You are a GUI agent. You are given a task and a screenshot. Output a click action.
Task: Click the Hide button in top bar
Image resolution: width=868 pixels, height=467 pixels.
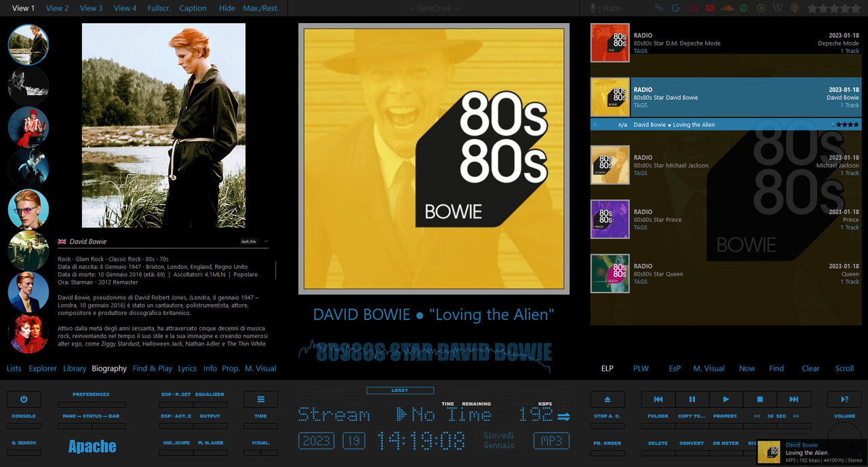pyautogui.click(x=227, y=8)
